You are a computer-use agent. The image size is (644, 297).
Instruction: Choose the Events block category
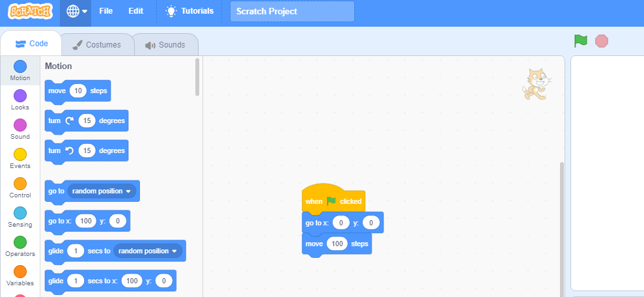click(x=20, y=155)
